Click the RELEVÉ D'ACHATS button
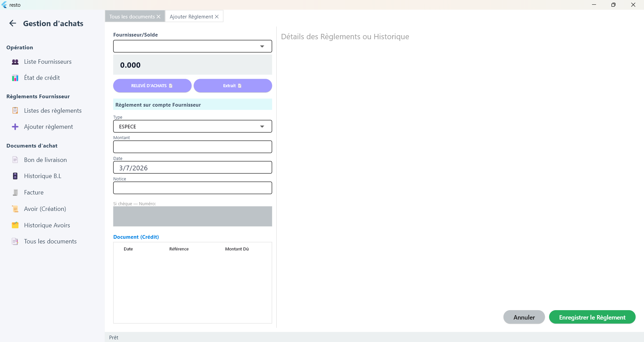This screenshot has height=342, width=644. click(x=152, y=85)
